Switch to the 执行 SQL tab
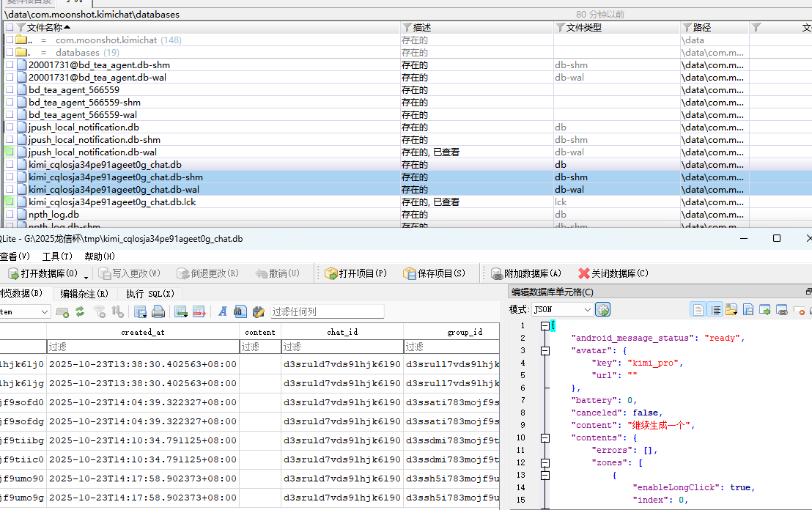This screenshot has width=812, height=510. 150,293
